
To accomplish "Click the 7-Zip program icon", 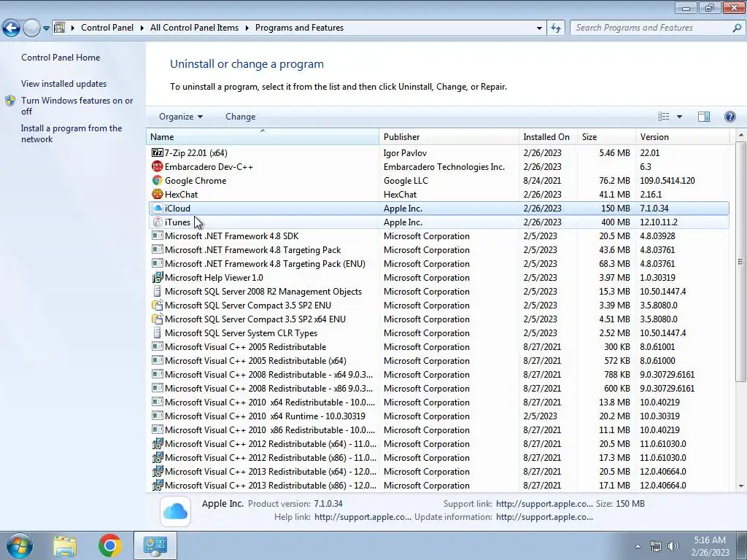I will [158, 153].
